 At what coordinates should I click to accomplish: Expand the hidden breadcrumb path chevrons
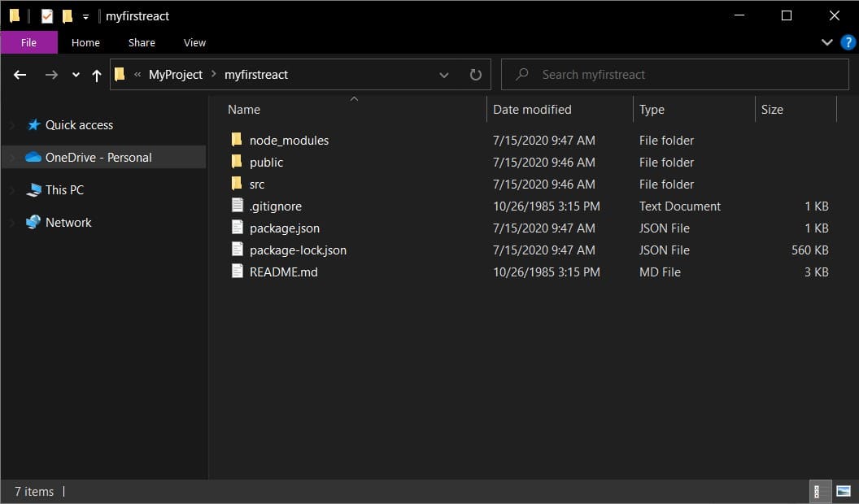137,75
